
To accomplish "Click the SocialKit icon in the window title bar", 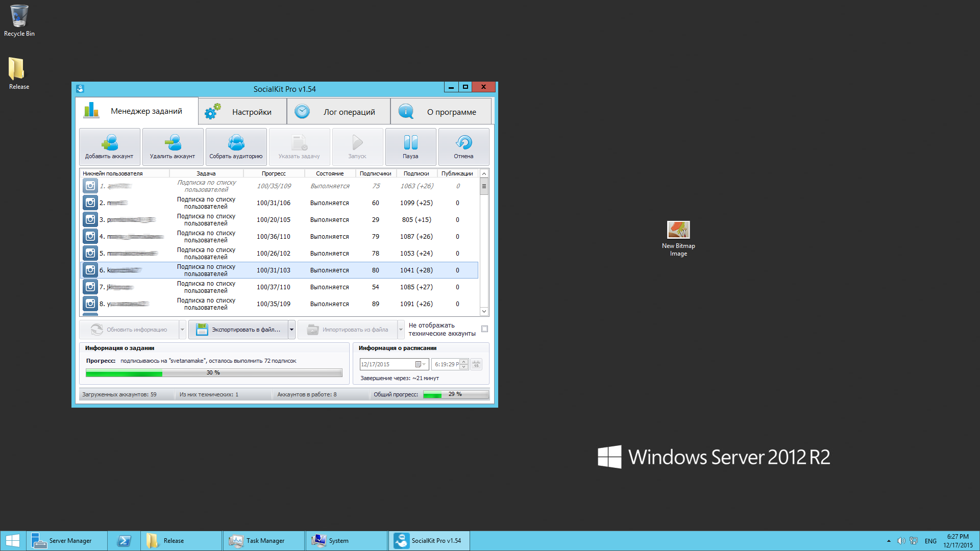I will coord(80,89).
